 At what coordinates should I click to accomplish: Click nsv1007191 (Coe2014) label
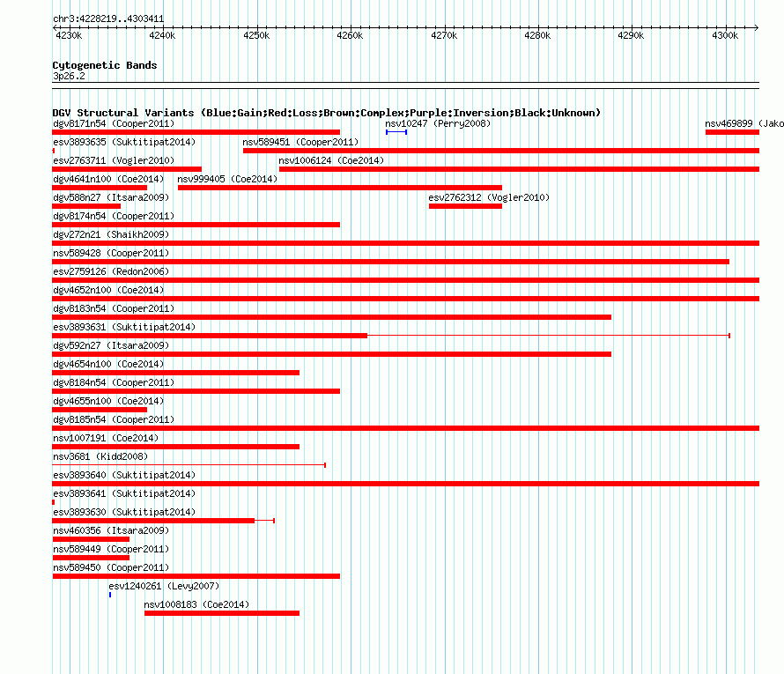click(106, 438)
